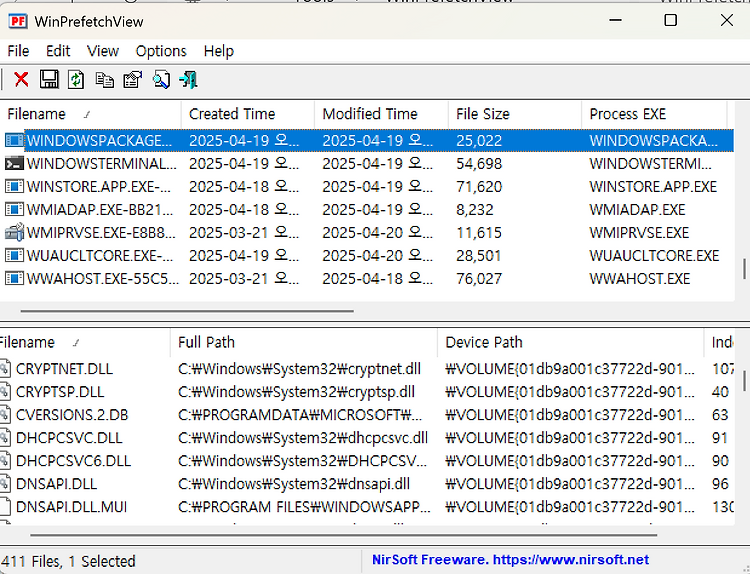
Task: Click the red X delete toolbar icon
Action: (21, 79)
